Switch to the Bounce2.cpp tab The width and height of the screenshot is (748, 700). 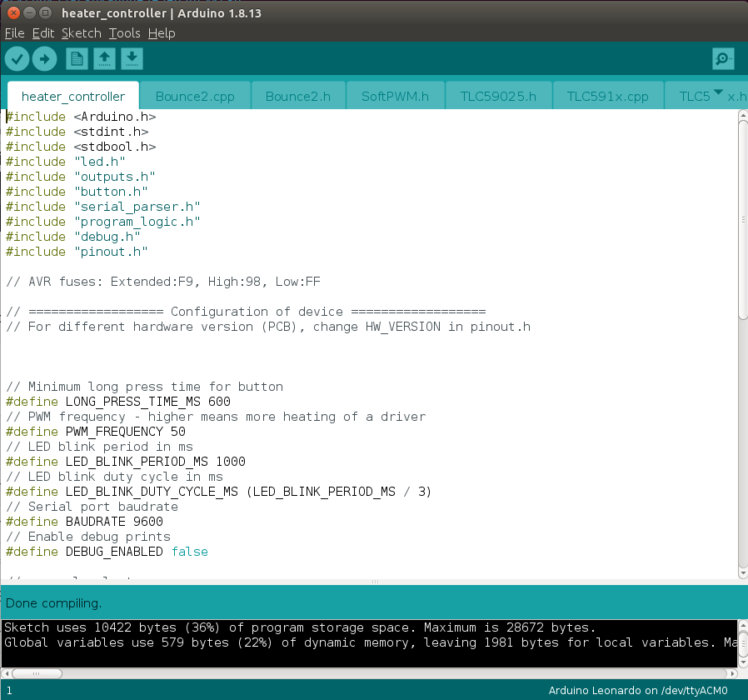tap(195, 97)
